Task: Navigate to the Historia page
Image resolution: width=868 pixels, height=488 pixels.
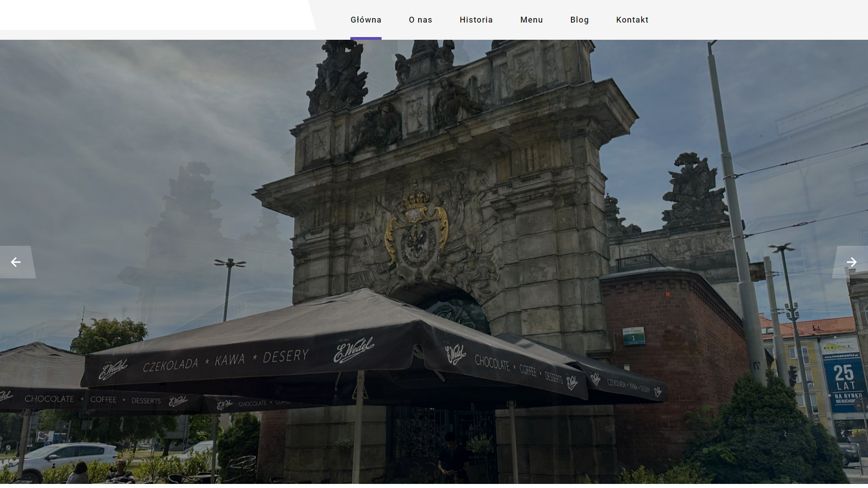Action: 476,20
